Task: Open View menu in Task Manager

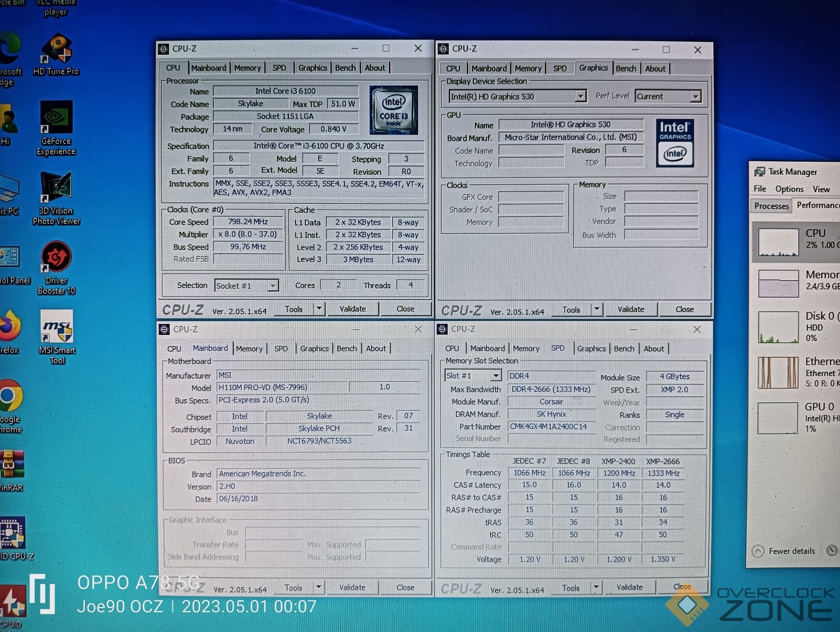Action: click(x=821, y=189)
